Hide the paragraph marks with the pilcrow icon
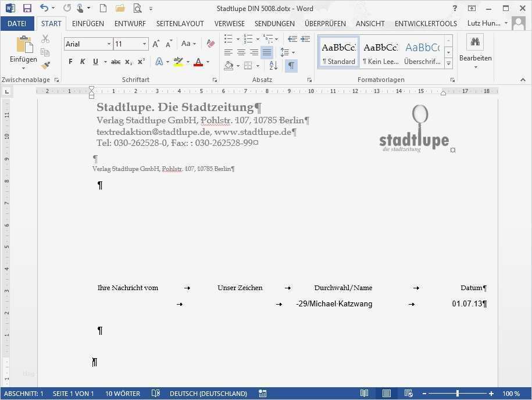This screenshot has height=400, width=532. click(x=291, y=66)
